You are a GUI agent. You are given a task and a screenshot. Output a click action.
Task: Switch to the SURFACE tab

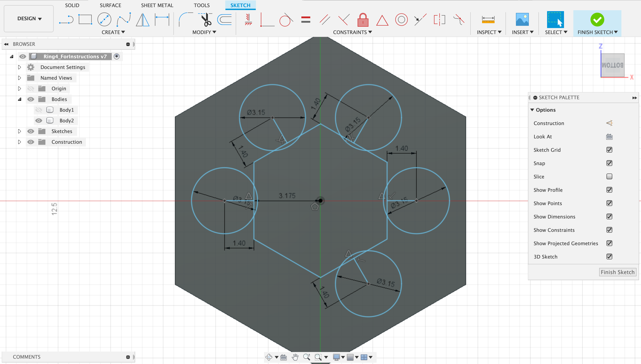click(x=110, y=5)
